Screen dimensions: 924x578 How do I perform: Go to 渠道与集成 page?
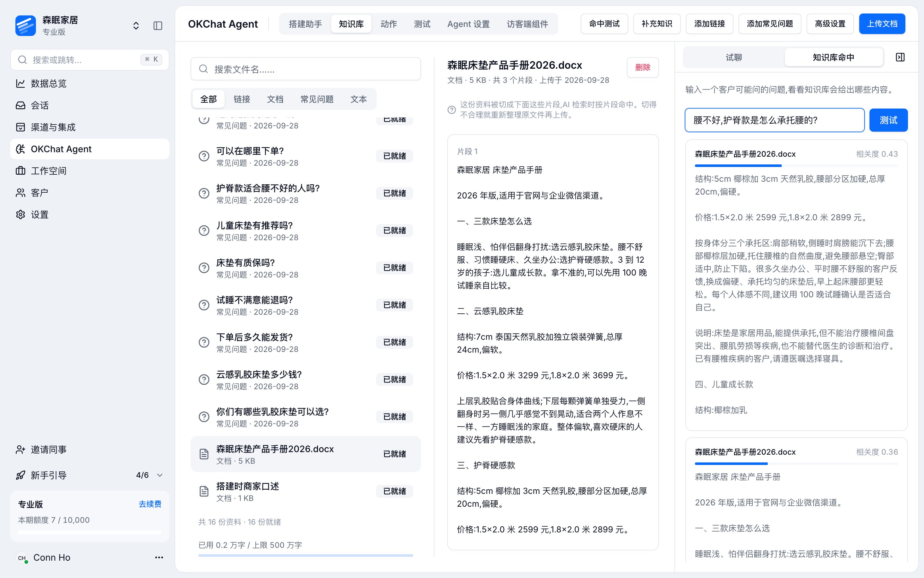click(90, 127)
